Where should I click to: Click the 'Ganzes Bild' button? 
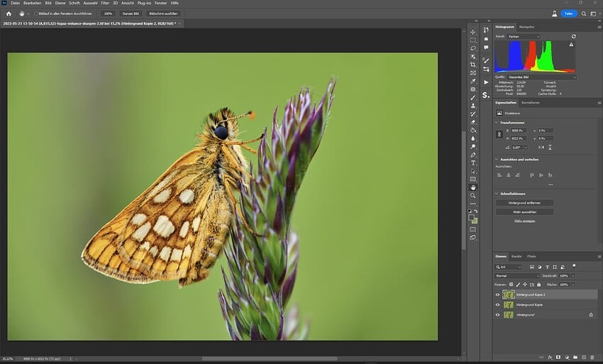pyautogui.click(x=131, y=13)
